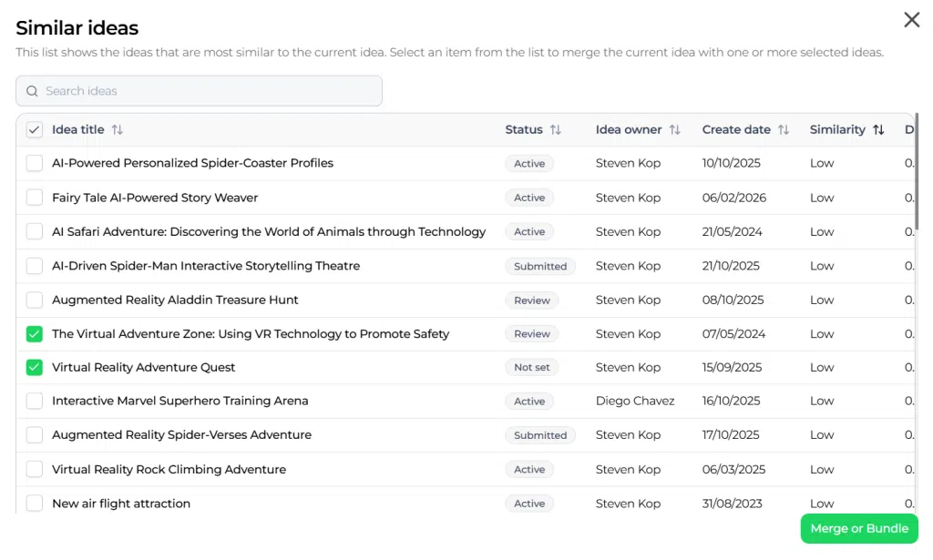Sort by Create date arrows

tap(783, 129)
